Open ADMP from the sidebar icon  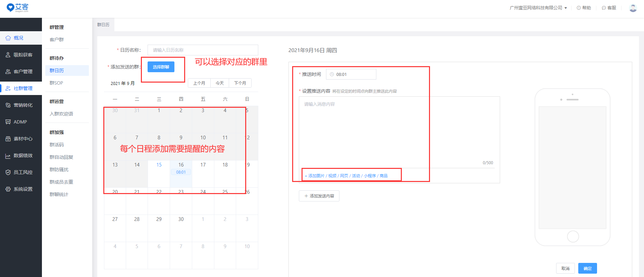click(8, 122)
